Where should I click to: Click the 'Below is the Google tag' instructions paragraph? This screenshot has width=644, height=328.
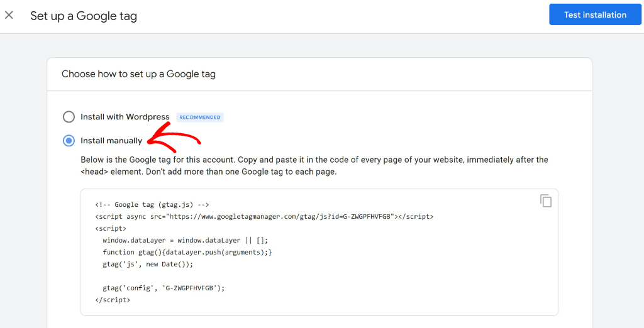314,166
